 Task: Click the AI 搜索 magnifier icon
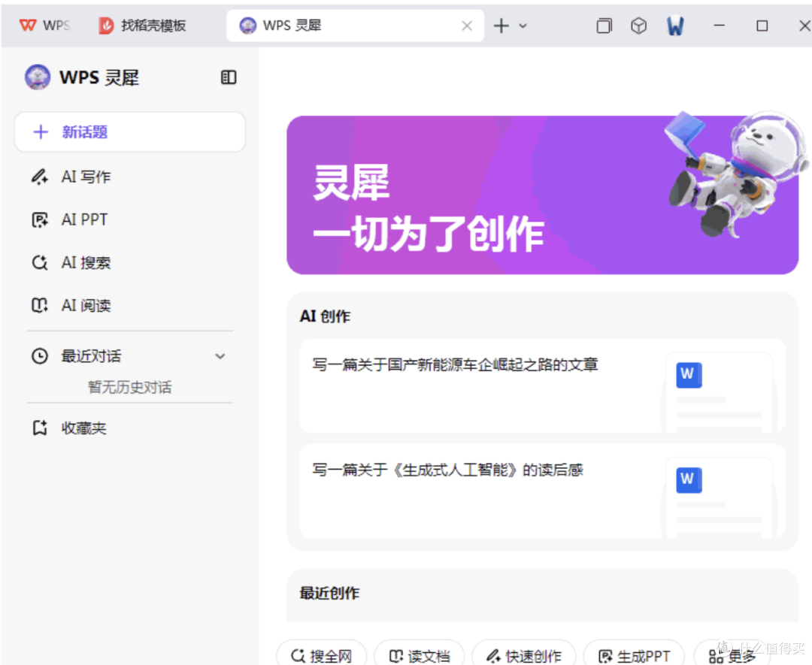[x=40, y=263]
